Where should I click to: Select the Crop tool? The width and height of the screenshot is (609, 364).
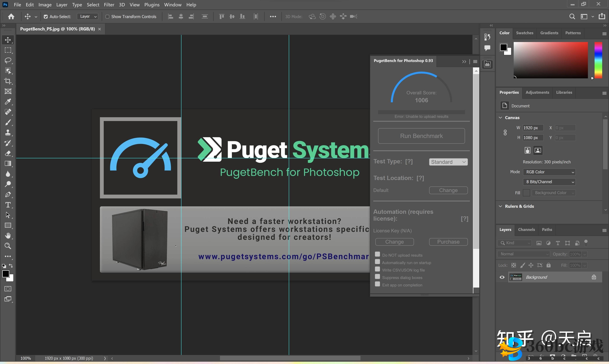click(x=8, y=81)
